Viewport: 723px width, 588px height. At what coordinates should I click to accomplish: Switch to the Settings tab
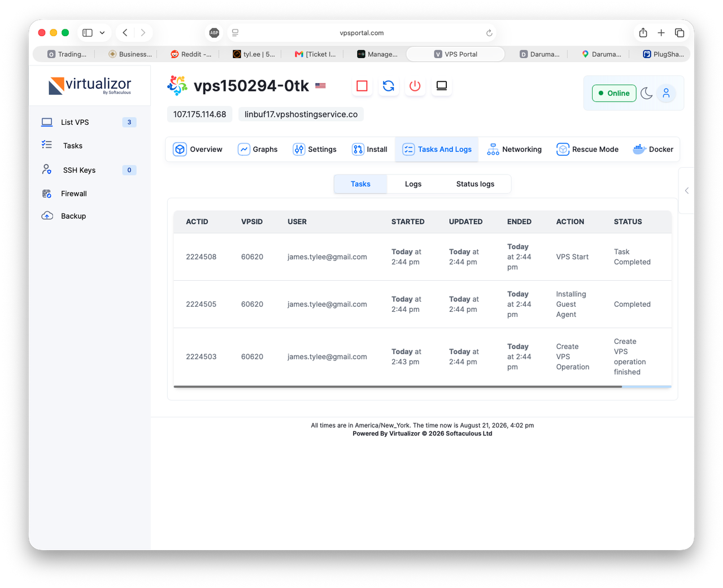pyautogui.click(x=315, y=149)
